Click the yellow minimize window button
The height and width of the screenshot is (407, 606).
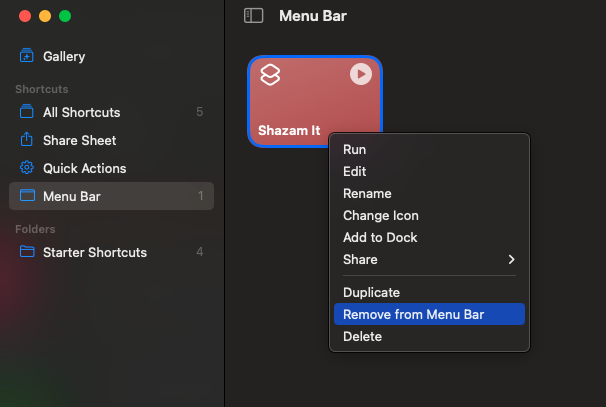click(x=45, y=16)
